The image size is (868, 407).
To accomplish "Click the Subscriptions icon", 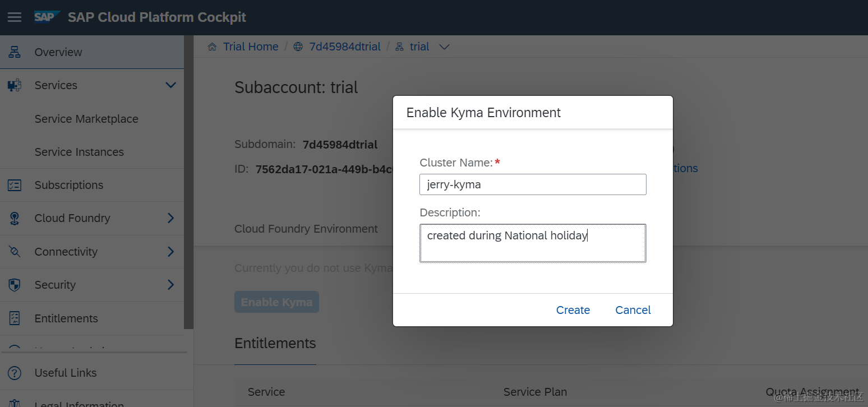I will tap(15, 185).
